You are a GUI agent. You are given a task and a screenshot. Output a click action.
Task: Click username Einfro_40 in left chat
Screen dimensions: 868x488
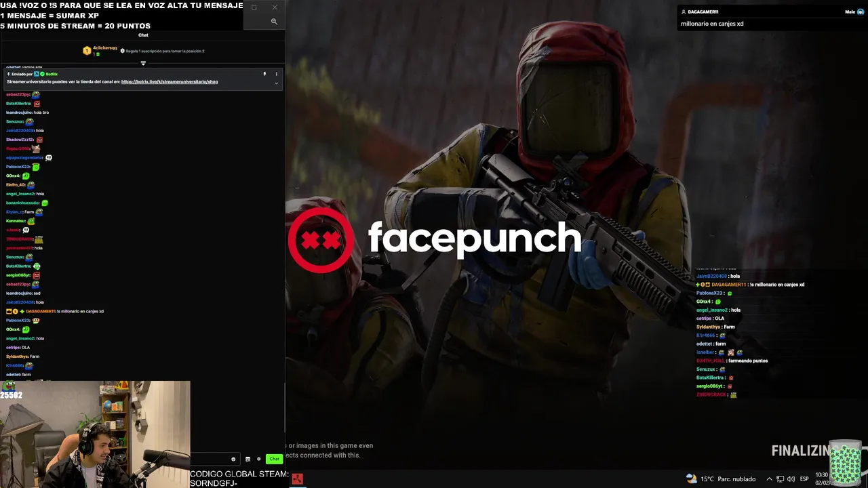[16, 184]
